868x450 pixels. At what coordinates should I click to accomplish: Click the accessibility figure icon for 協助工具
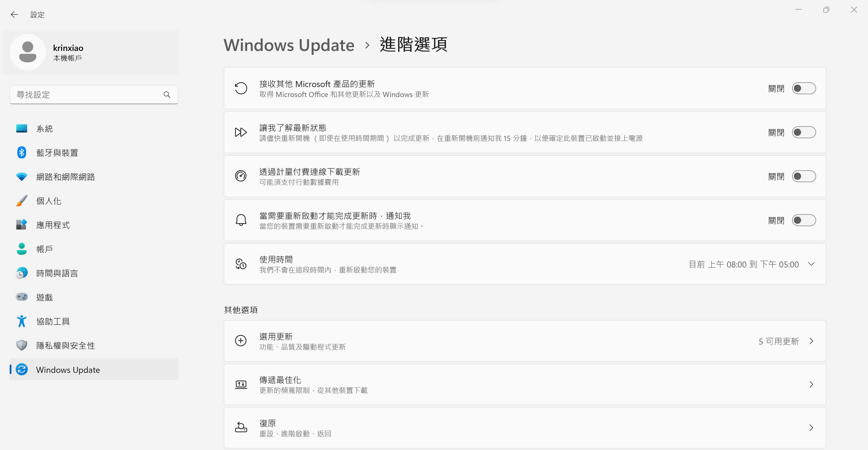tap(22, 321)
